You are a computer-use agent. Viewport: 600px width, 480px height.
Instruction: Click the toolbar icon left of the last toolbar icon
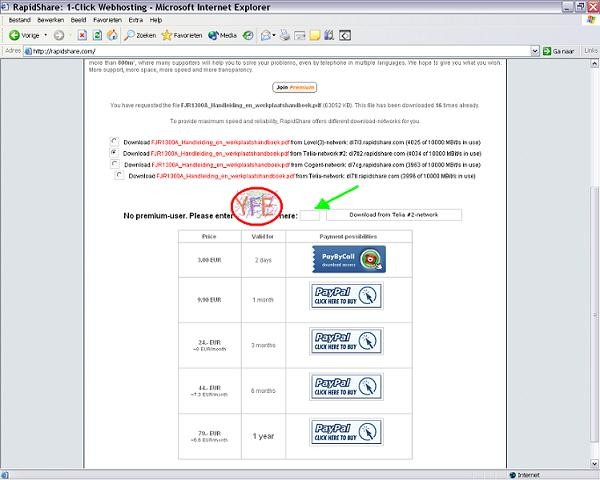(x=329, y=35)
